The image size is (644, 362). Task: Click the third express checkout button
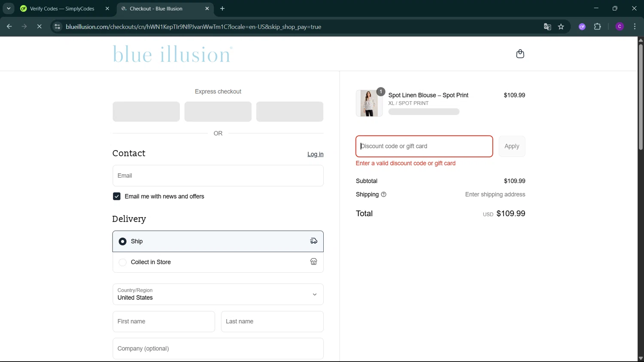click(290, 112)
